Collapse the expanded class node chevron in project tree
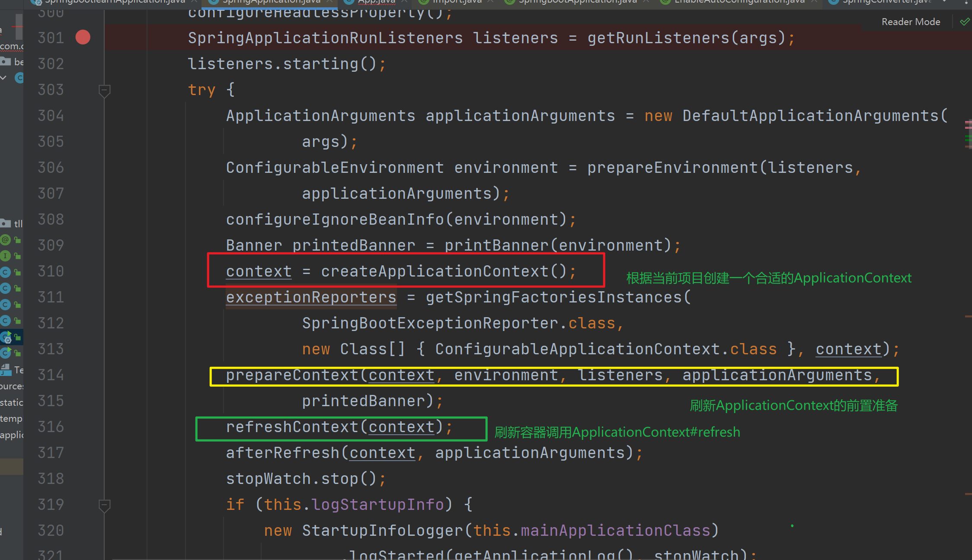Viewport: 972px width, 560px height. pyautogui.click(x=3, y=78)
